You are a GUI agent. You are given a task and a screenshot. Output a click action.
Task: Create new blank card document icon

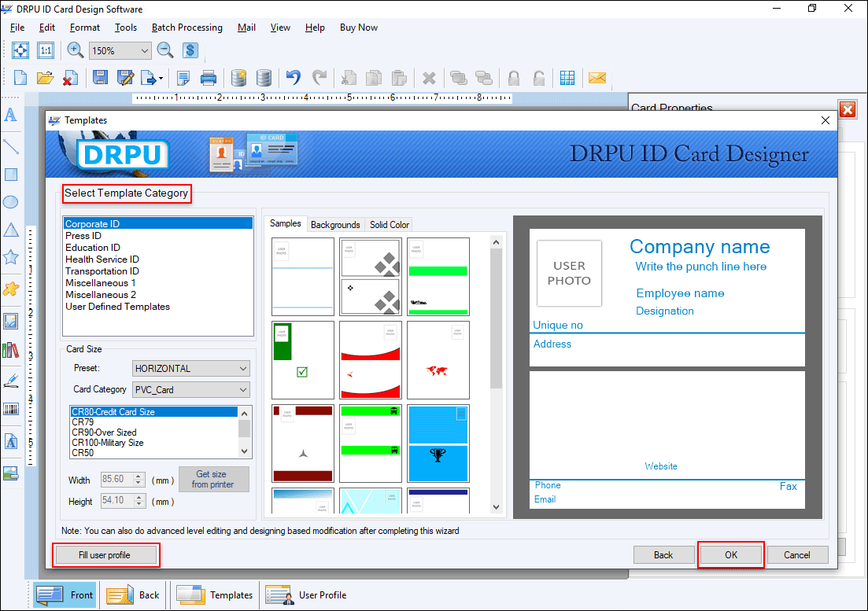(20, 78)
